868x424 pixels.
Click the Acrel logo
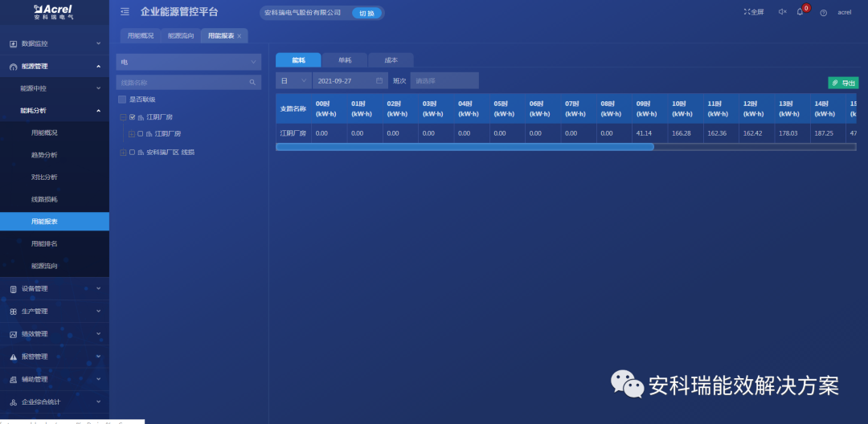(53, 11)
